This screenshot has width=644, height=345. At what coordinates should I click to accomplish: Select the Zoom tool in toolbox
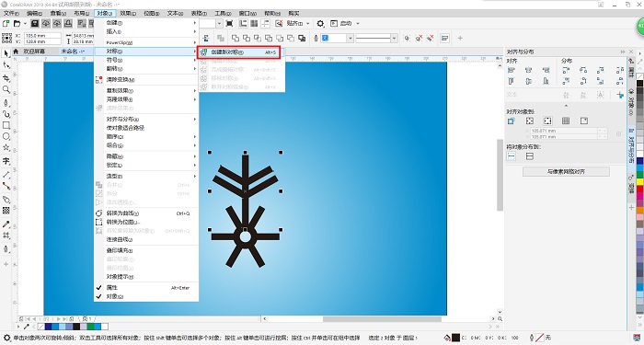[x=6, y=89]
